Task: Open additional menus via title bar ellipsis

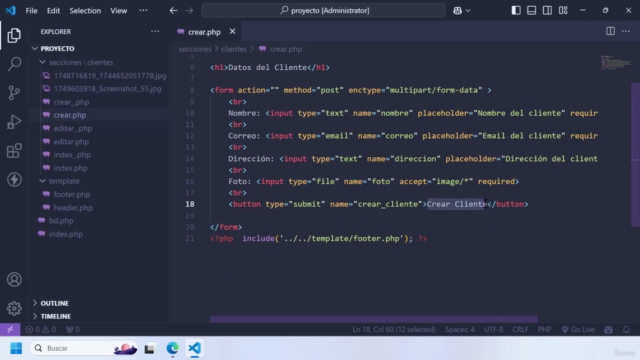Action: tap(143, 11)
